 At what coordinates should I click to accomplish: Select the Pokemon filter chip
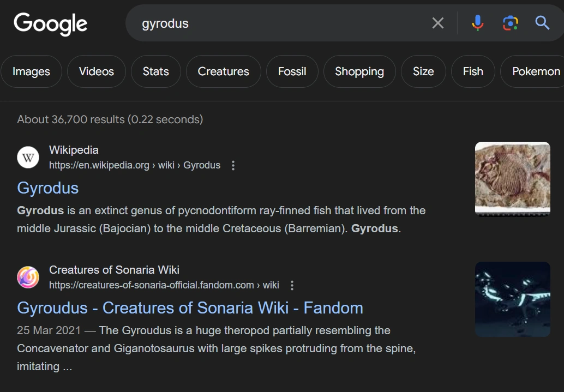pos(536,71)
